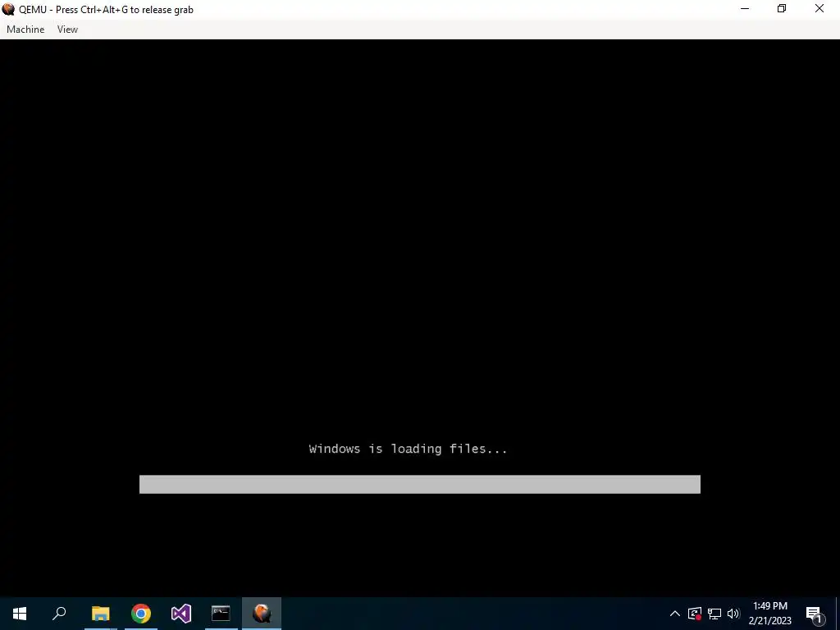Launch Google Chrome from taskbar
The height and width of the screenshot is (630, 840).
[141, 614]
